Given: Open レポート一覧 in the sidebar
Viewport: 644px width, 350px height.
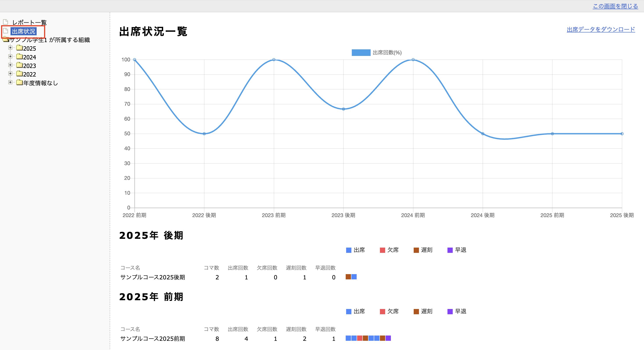Looking at the screenshot, I should click(x=29, y=23).
